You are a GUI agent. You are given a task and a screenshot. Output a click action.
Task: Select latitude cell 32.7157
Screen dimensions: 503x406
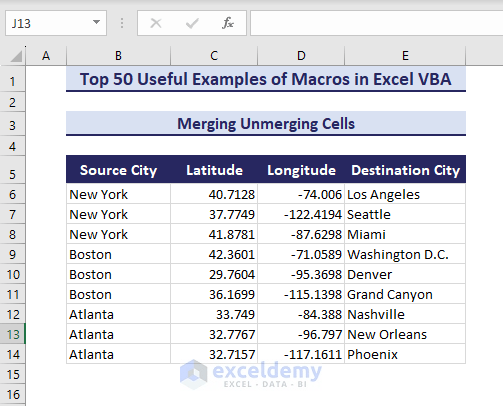[214, 354]
